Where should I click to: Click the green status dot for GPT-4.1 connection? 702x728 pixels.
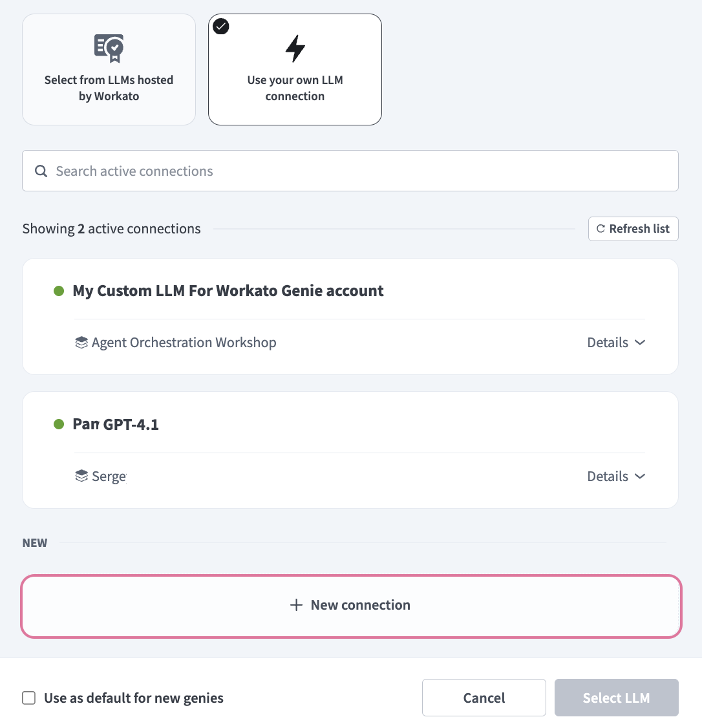(59, 425)
